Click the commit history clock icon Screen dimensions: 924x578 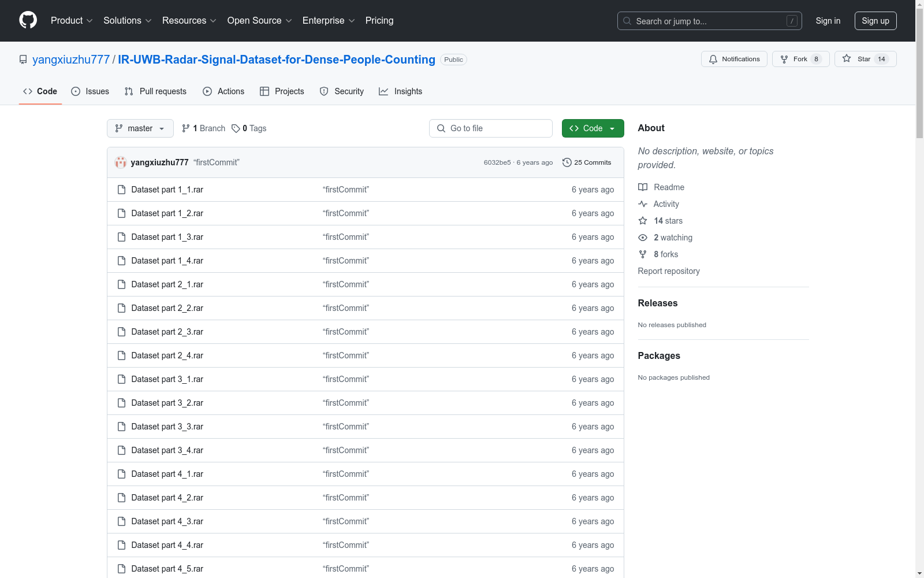click(567, 162)
